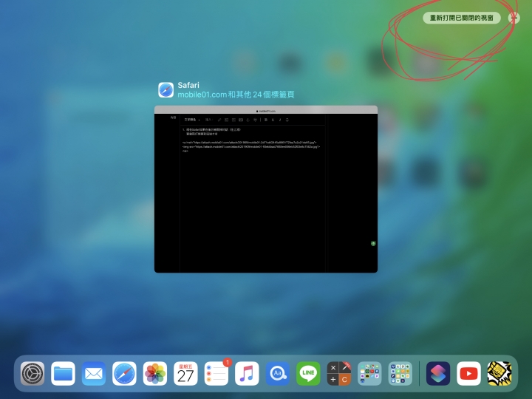The height and width of the screenshot is (399, 532).
Task: Open the app folder beside the dock divider
Action: pos(400,374)
